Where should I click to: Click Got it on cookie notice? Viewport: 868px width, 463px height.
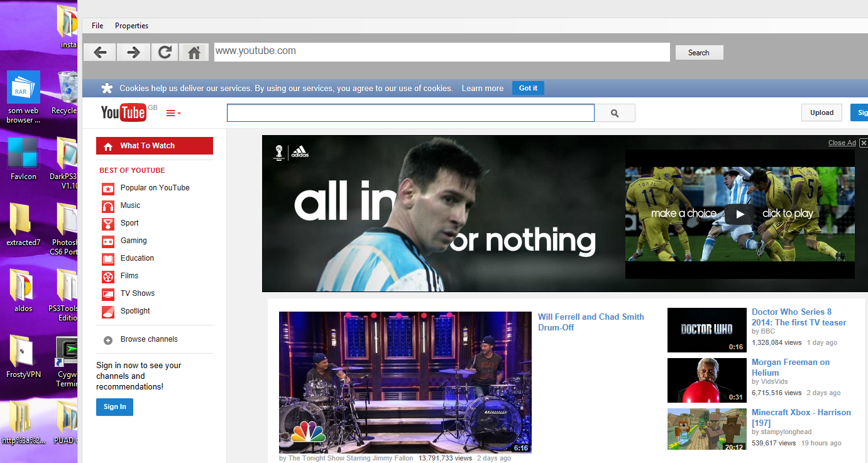point(528,89)
